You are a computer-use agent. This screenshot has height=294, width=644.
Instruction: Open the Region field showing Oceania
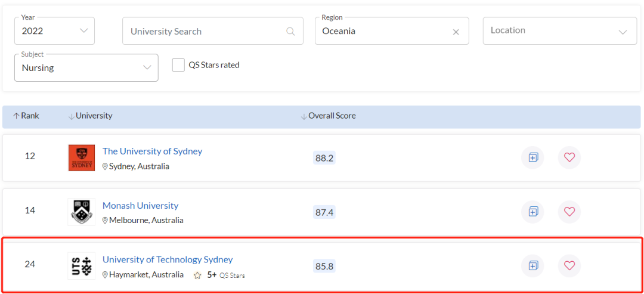point(392,31)
